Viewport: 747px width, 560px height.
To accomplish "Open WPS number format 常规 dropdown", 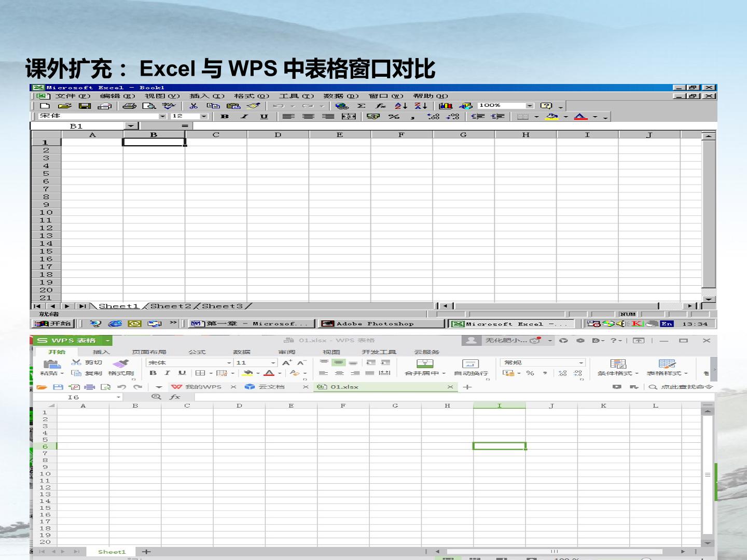I will click(581, 363).
